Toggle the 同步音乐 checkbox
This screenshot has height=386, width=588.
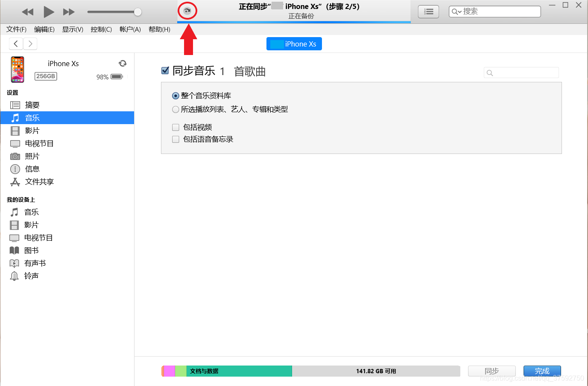165,70
